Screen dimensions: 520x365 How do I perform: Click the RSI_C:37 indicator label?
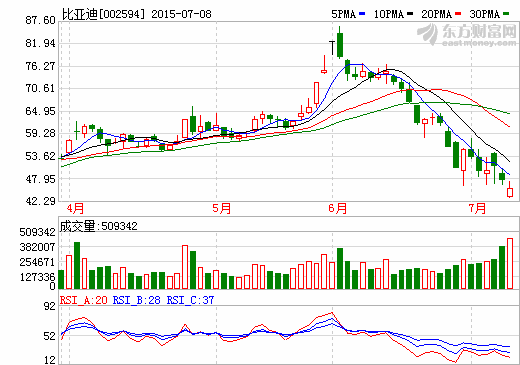[x=190, y=300]
